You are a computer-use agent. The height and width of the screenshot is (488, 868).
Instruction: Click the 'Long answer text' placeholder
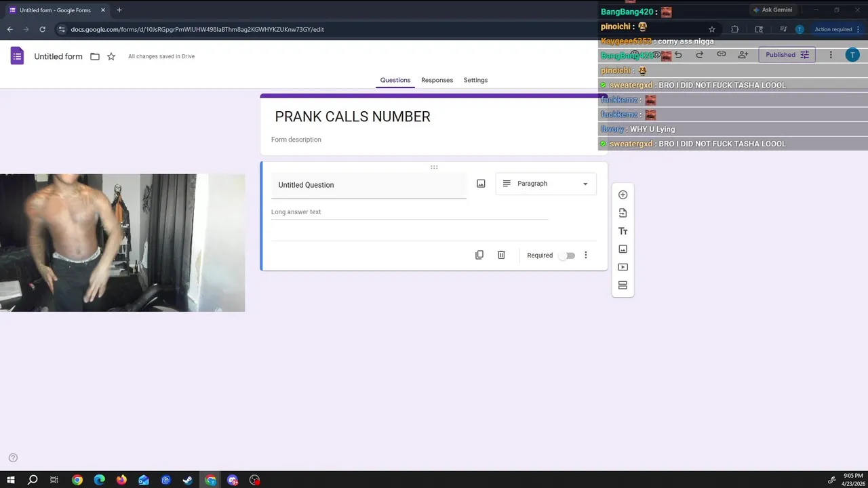point(296,212)
